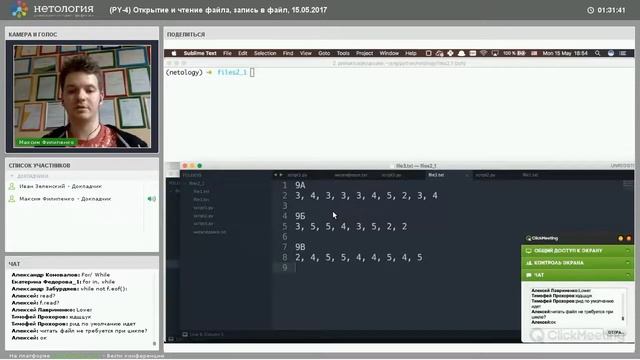Open the Window menu
The image size is (640, 360).
(x=389, y=53)
